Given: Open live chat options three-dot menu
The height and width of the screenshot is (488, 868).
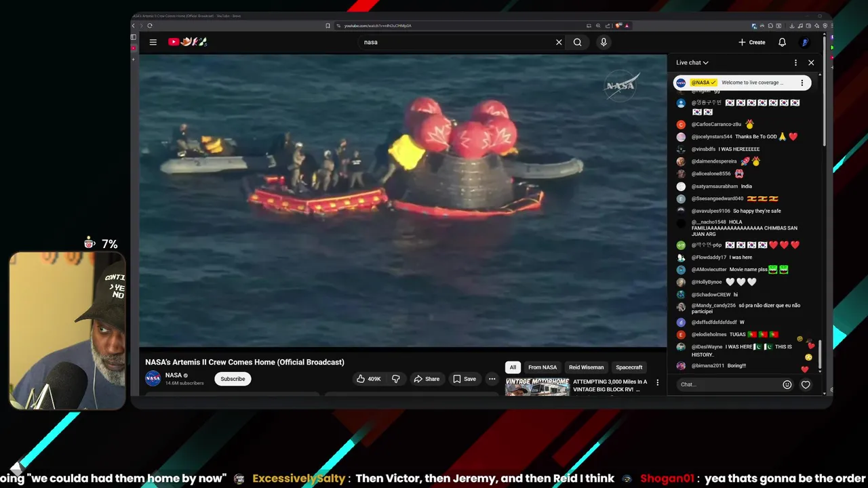Looking at the screenshot, I should [795, 62].
